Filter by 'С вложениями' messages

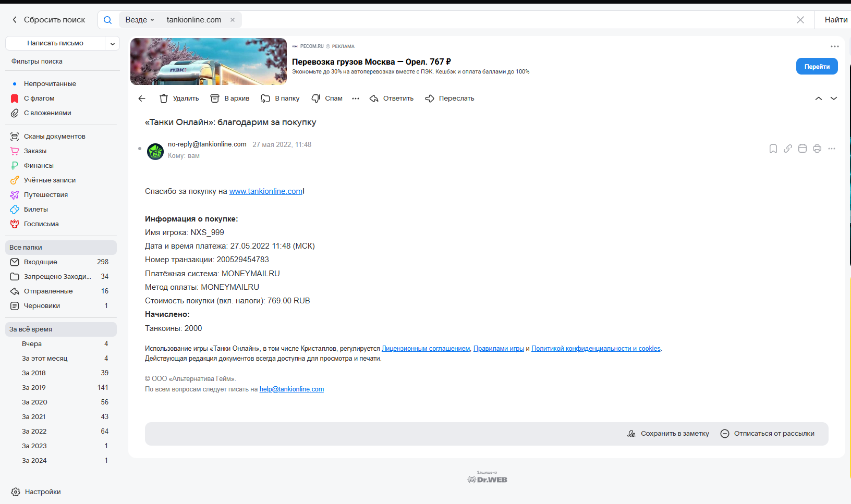coord(47,113)
